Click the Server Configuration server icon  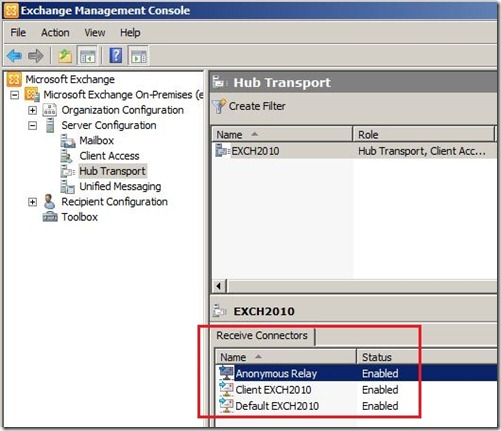(x=50, y=125)
